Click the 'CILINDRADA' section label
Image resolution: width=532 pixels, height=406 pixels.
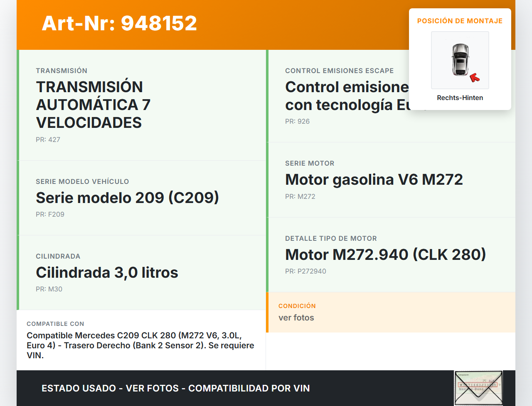click(58, 256)
